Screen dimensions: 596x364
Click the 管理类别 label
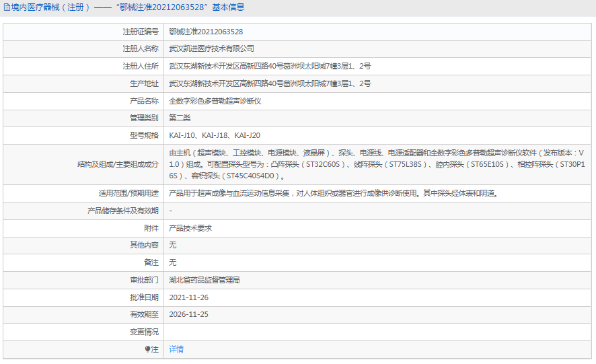pyautogui.click(x=144, y=118)
